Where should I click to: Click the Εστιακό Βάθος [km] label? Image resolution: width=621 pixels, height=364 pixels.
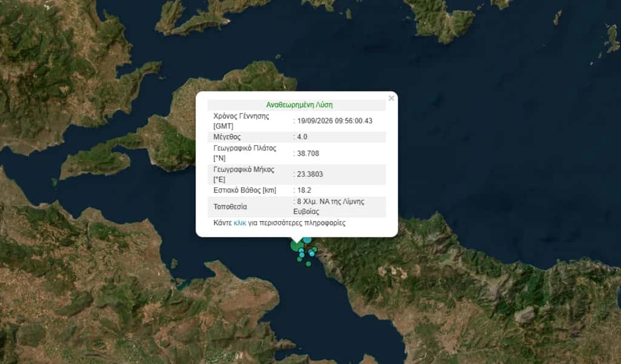click(x=245, y=190)
